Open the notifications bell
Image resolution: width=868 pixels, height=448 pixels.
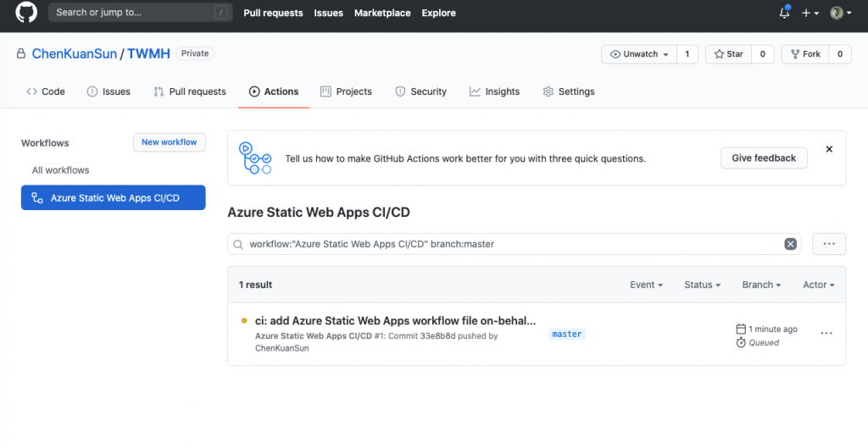(784, 13)
